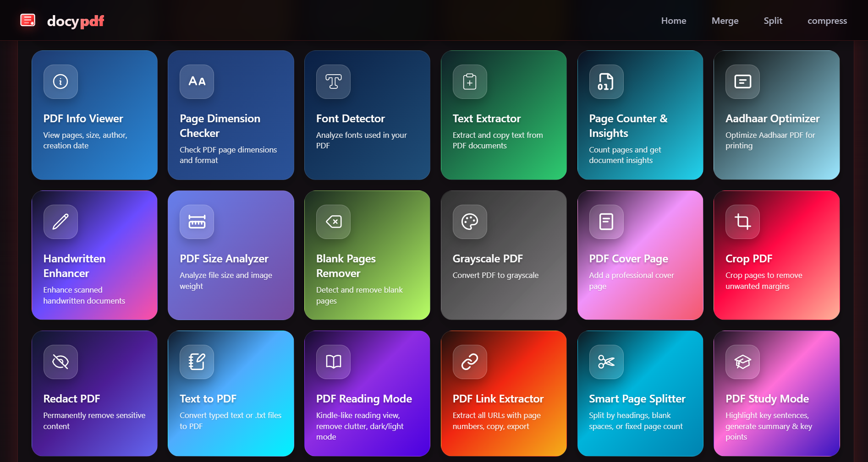The height and width of the screenshot is (462, 868).
Task: Click the PDF Study Mode graduation cap icon
Action: tap(742, 362)
